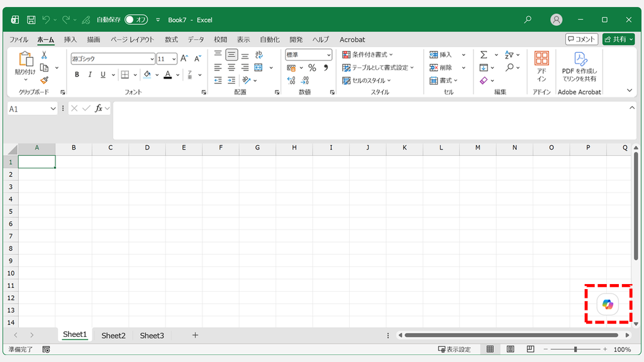This screenshot has width=644, height=362.
Task: Switch to Sheet2 tab
Action: tap(113, 336)
